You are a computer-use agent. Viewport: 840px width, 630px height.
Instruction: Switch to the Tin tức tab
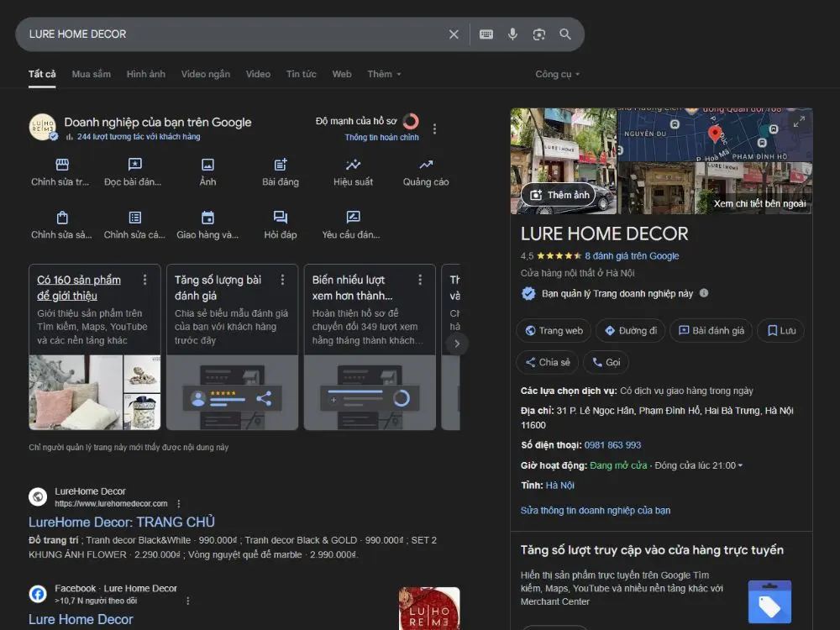click(x=301, y=74)
